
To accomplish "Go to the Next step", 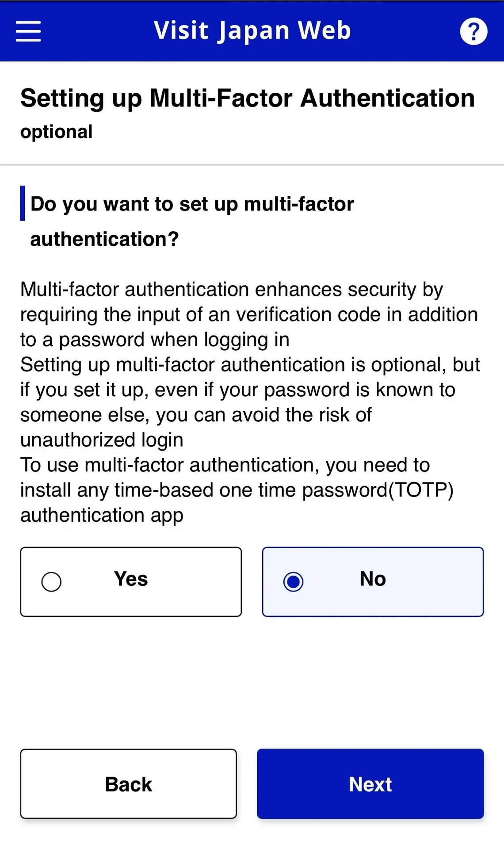I will (370, 784).
